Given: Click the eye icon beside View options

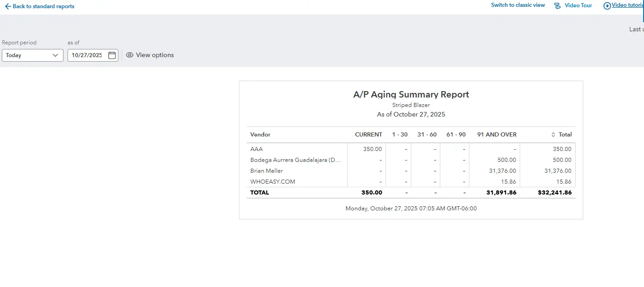Looking at the screenshot, I should click(x=130, y=55).
